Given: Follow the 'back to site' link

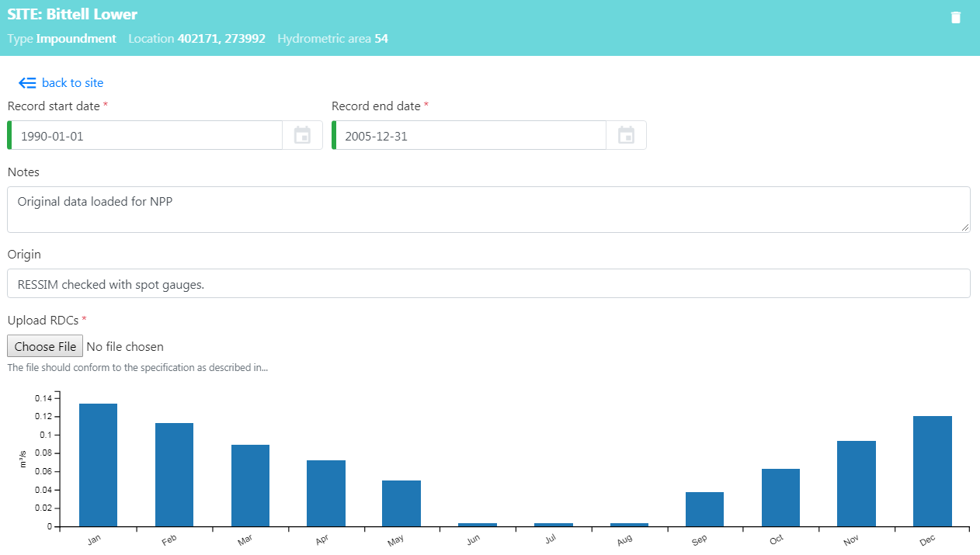Looking at the screenshot, I should click(72, 83).
